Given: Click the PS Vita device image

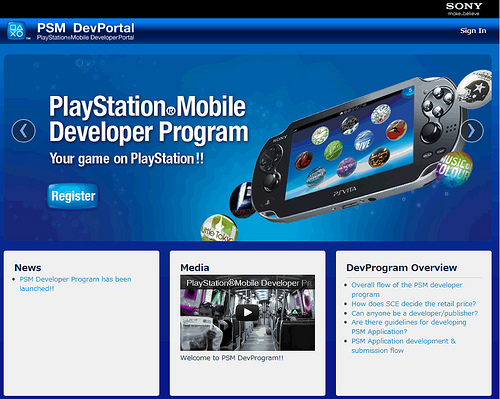Looking at the screenshot, I should (353, 150).
